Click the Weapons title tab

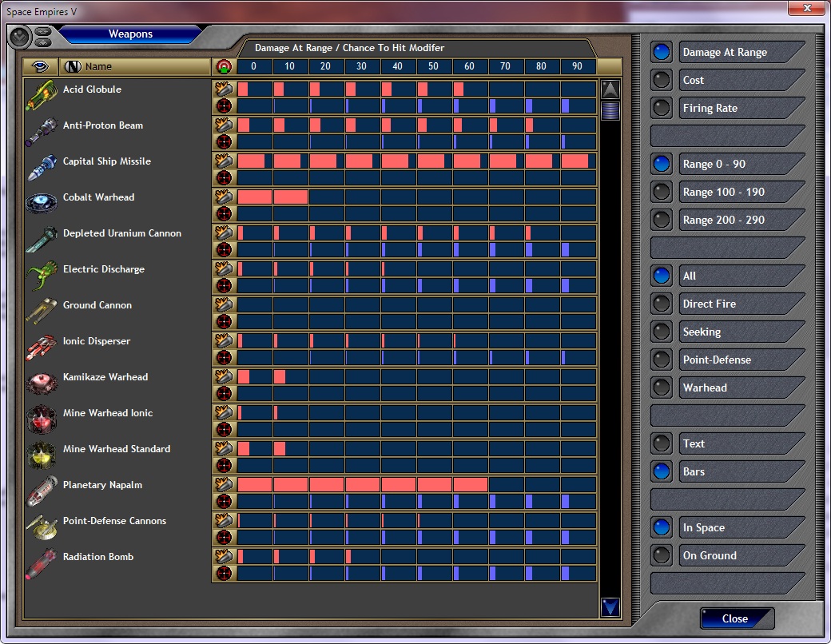tap(130, 34)
